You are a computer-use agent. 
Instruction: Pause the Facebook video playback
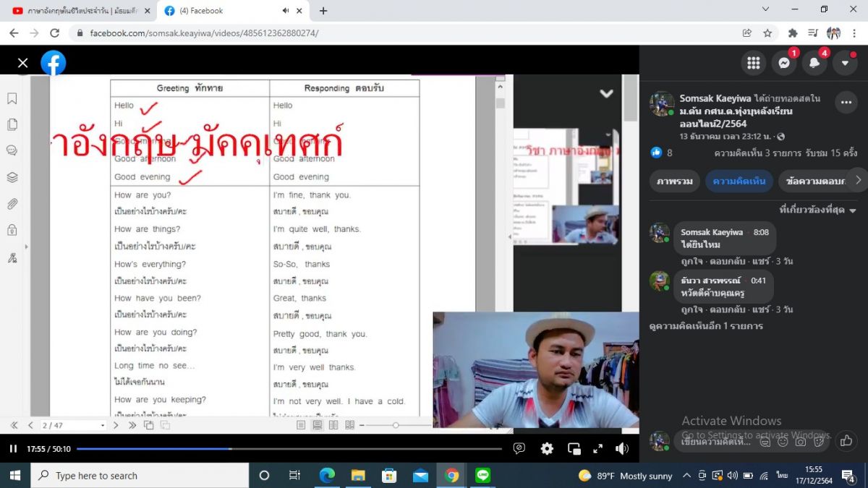[x=13, y=449]
